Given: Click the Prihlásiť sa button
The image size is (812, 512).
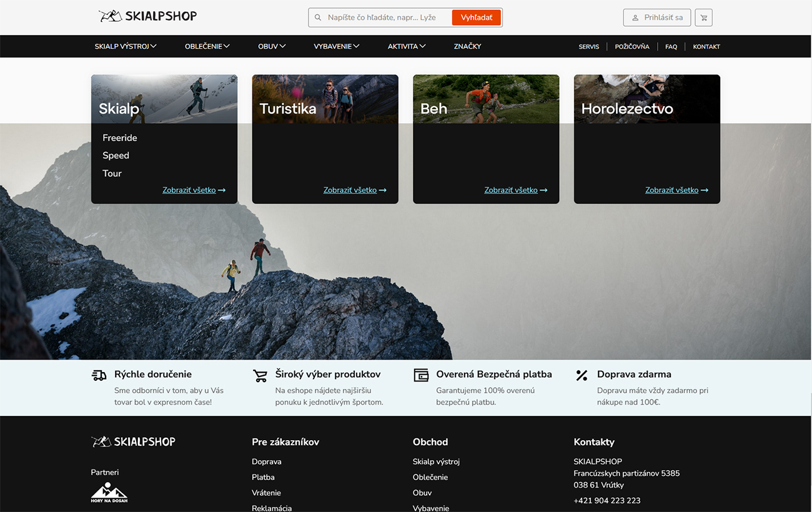Looking at the screenshot, I should tap(656, 17).
